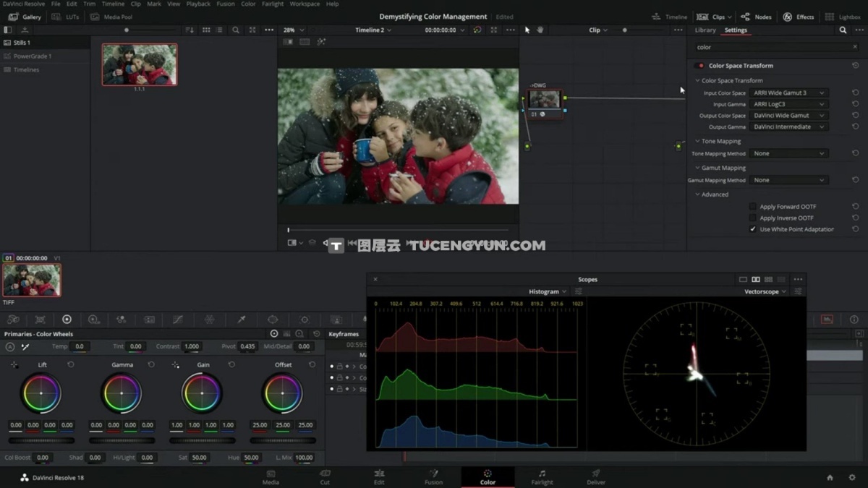Switch to the Library tab
The height and width of the screenshot is (488, 868).
click(x=705, y=30)
